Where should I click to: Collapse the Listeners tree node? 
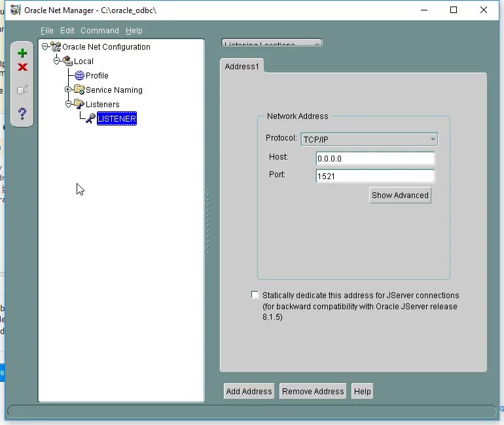[68, 104]
